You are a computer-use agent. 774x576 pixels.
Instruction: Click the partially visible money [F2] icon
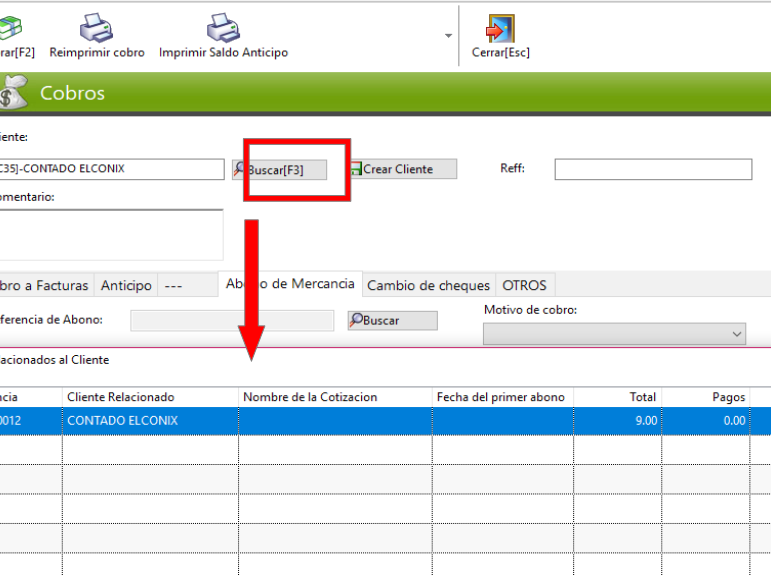[x=10, y=28]
